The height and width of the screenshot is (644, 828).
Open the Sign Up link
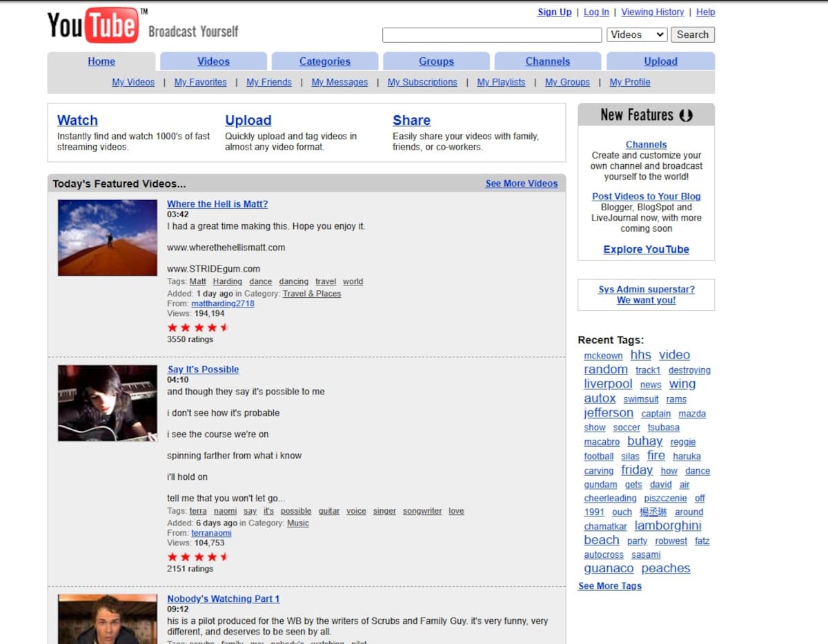tap(555, 12)
